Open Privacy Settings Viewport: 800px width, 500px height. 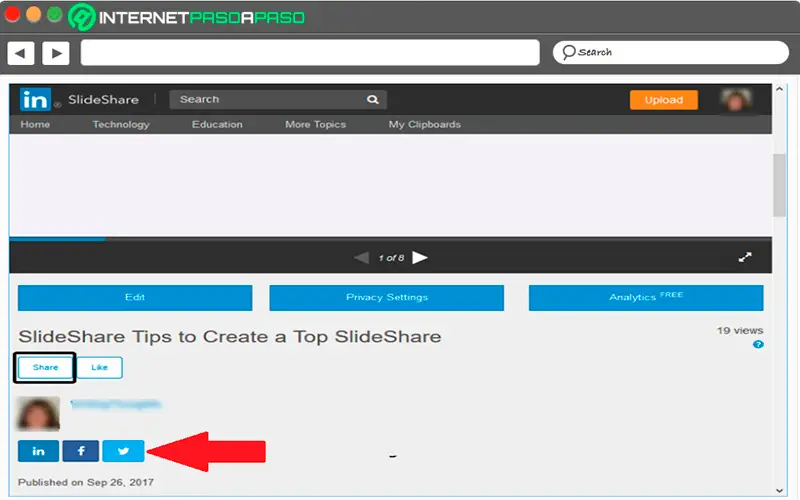[x=387, y=297]
